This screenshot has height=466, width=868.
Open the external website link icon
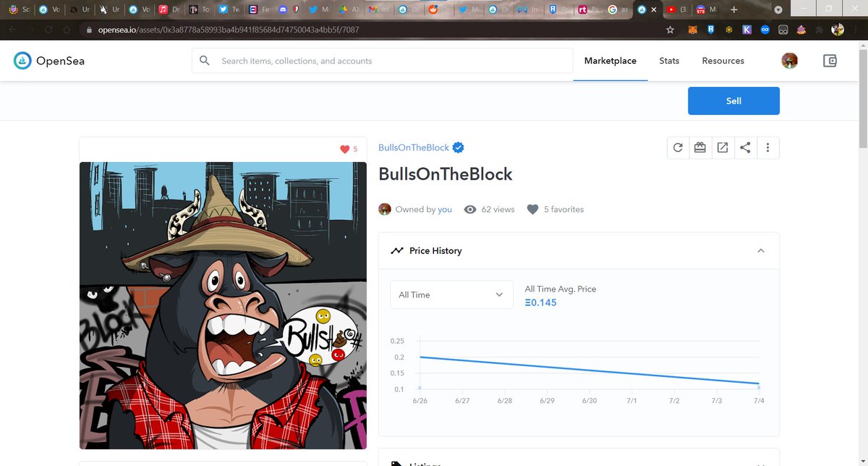tap(723, 148)
